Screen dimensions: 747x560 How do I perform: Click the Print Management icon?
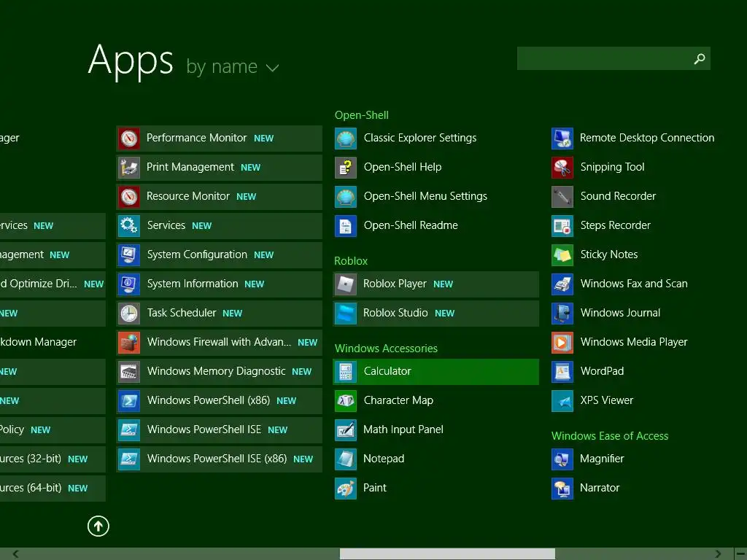(128, 168)
